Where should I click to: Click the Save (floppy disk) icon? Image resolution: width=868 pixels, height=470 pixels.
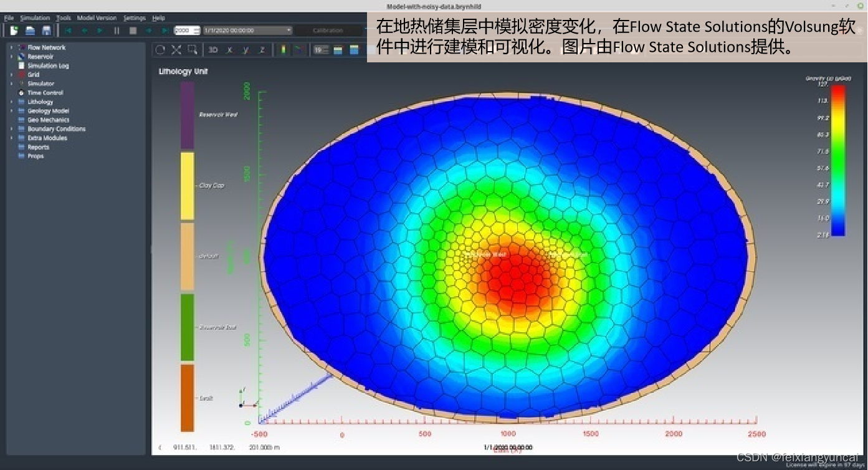(x=46, y=31)
